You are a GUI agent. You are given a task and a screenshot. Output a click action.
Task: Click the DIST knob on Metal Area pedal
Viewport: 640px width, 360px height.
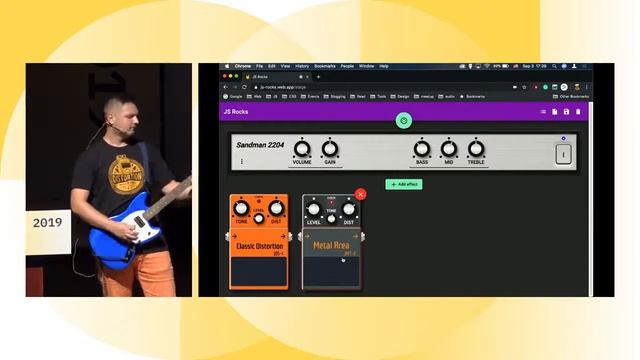[x=349, y=209]
